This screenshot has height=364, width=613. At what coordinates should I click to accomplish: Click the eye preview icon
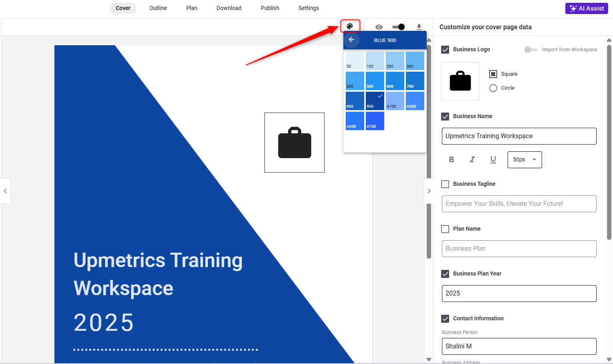coord(379,27)
